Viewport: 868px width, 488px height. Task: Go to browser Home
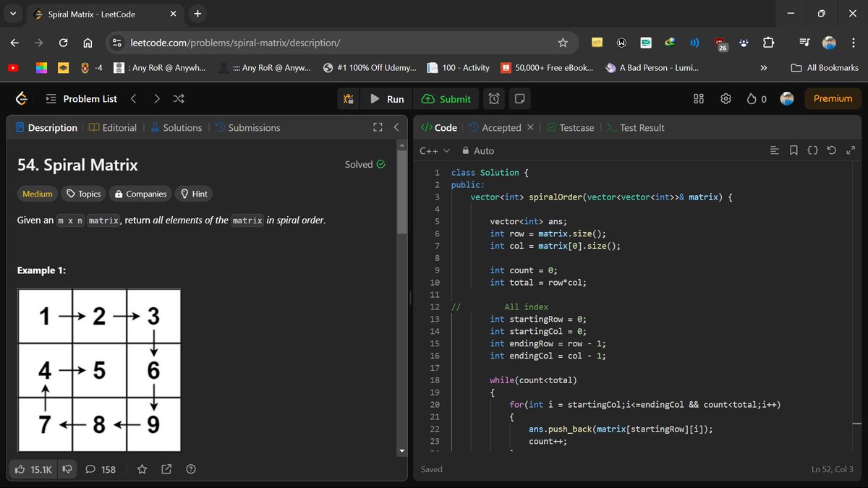88,43
